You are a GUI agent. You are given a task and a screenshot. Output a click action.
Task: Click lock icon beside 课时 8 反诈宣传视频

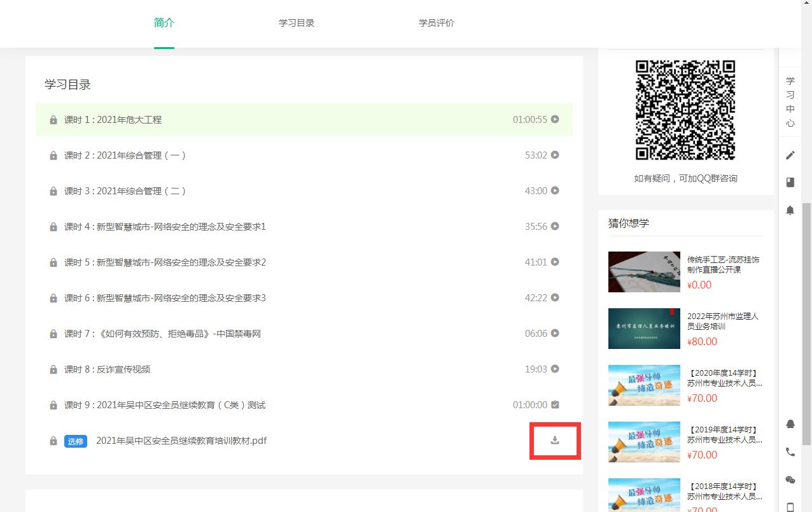click(x=53, y=369)
